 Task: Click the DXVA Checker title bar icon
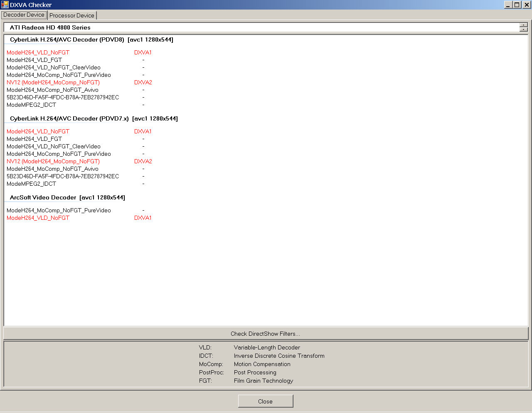5,5
